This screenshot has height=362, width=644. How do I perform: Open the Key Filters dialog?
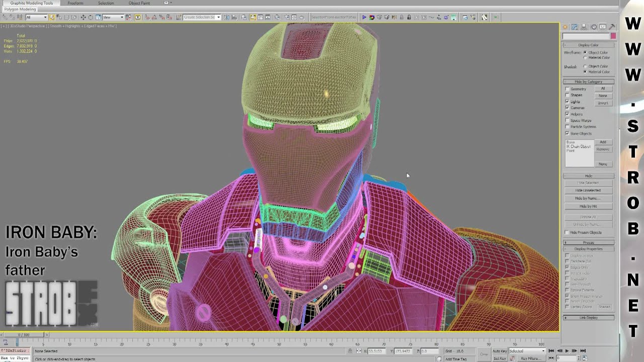pyautogui.click(x=531, y=358)
